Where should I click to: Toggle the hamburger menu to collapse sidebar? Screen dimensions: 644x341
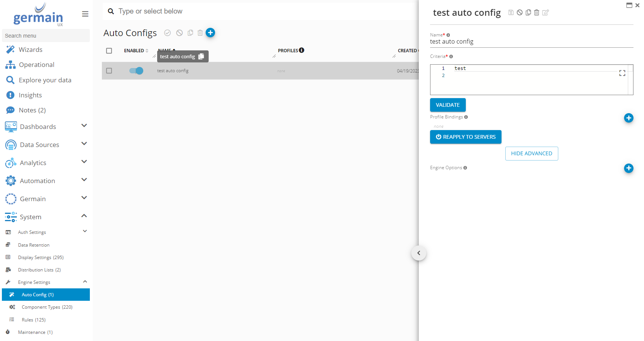[85, 14]
